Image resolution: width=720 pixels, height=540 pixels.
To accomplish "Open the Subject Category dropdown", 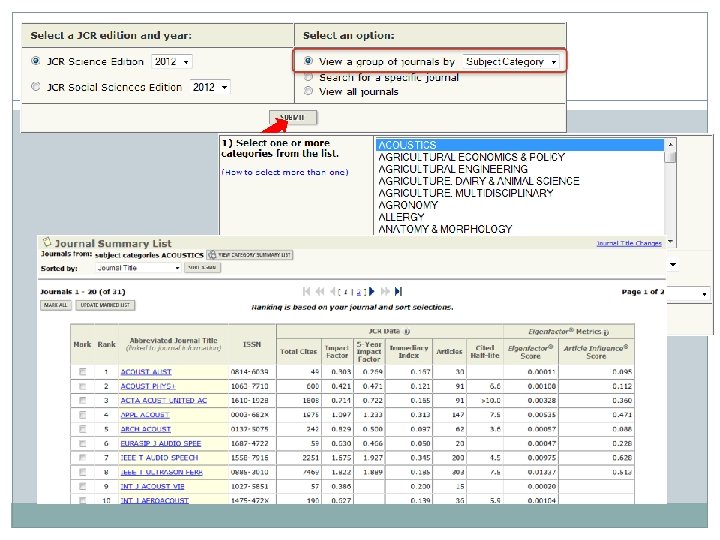I will point(511,62).
